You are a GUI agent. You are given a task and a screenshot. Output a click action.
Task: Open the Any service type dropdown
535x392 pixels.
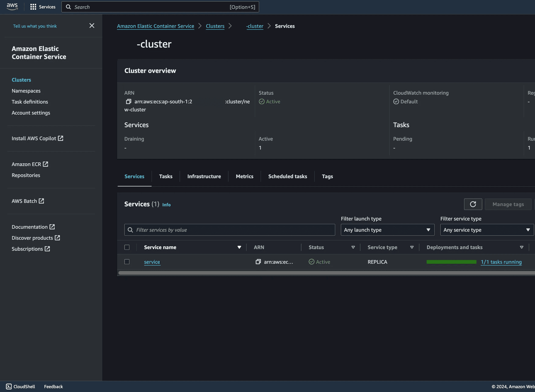[487, 230]
